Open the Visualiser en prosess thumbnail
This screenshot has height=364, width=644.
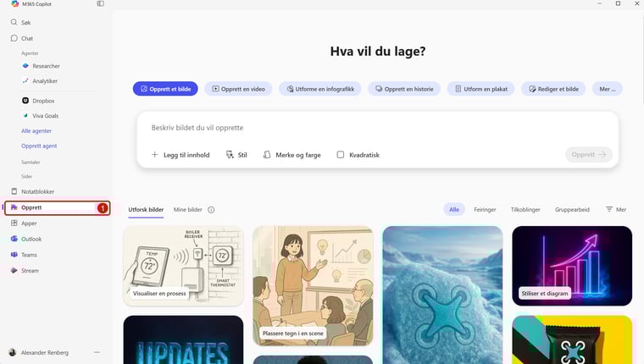183,266
